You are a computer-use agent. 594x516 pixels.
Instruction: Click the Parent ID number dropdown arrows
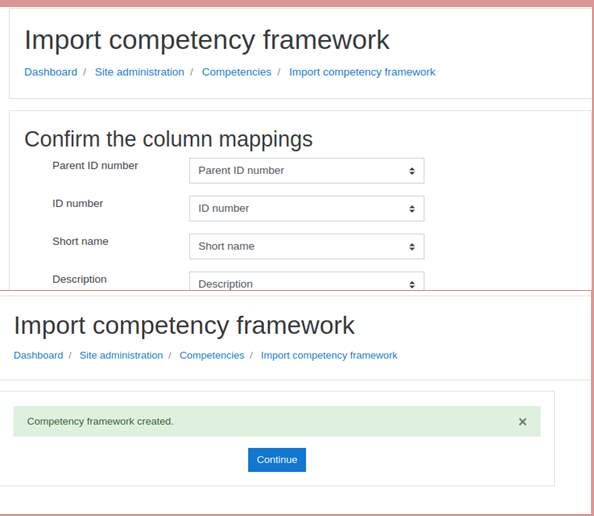point(412,171)
